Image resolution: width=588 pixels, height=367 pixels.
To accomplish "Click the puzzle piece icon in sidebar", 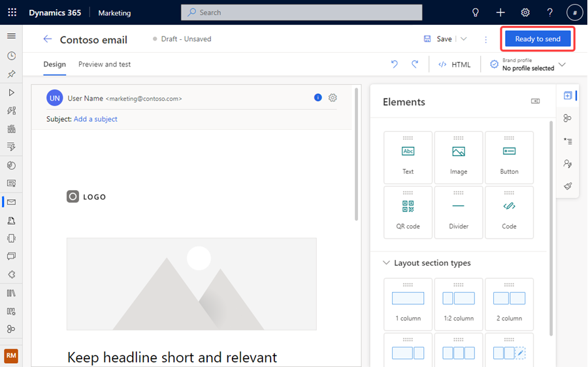I will (x=11, y=274).
